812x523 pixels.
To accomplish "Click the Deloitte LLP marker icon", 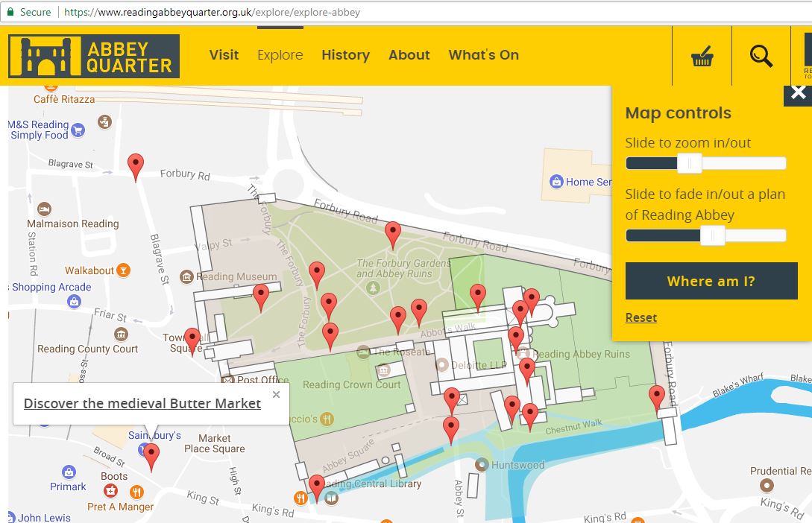I will click(441, 365).
